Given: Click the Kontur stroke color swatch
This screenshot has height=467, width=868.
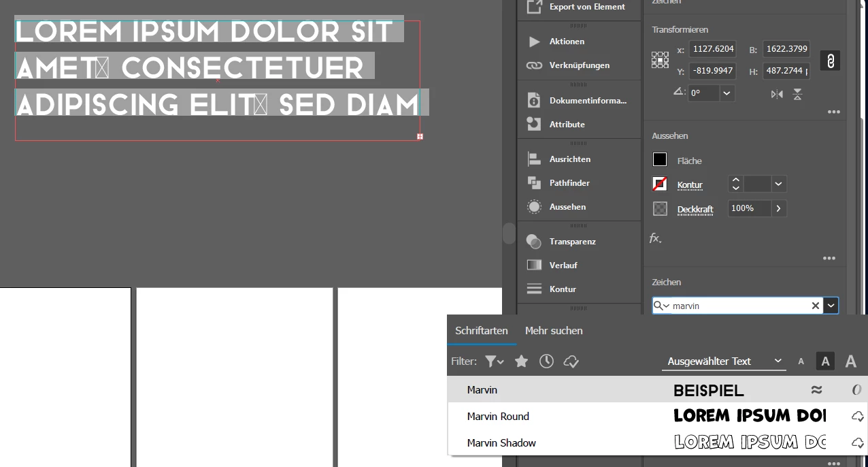Looking at the screenshot, I should pyautogui.click(x=660, y=184).
